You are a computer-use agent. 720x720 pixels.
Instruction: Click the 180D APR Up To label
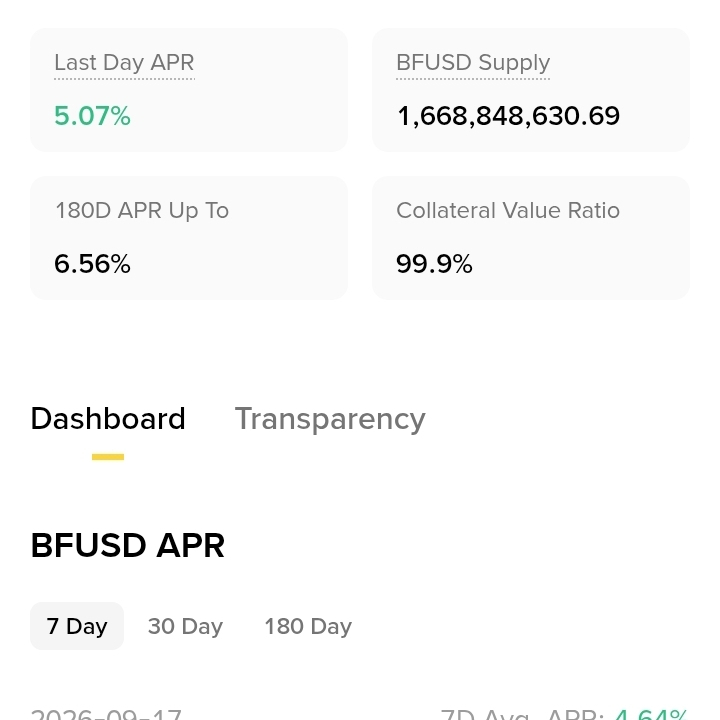[x=142, y=211]
